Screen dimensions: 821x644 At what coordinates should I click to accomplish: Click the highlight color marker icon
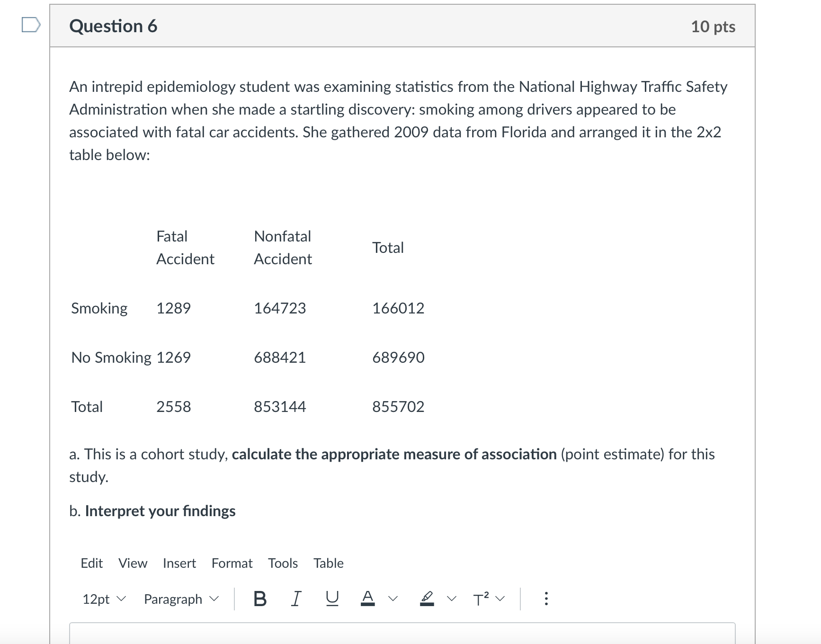pyautogui.click(x=427, y=599)
